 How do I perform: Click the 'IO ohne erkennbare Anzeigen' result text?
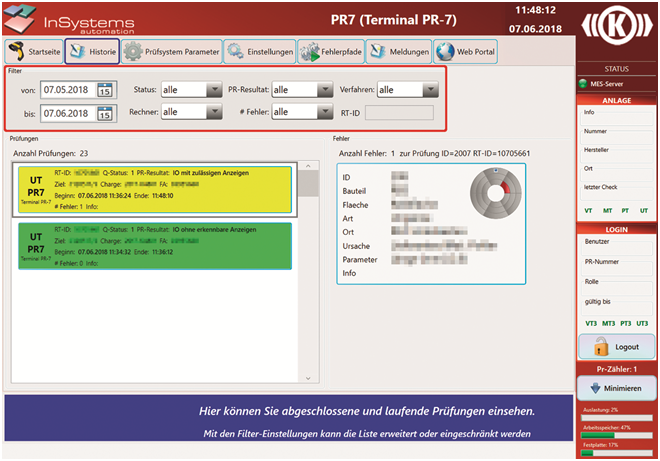214,229
